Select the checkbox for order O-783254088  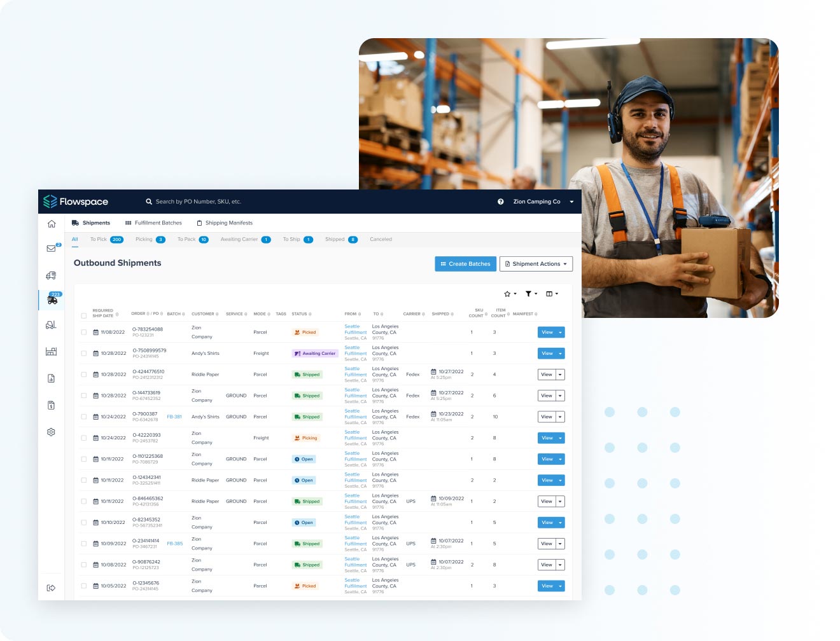click(x=84, y=332)
